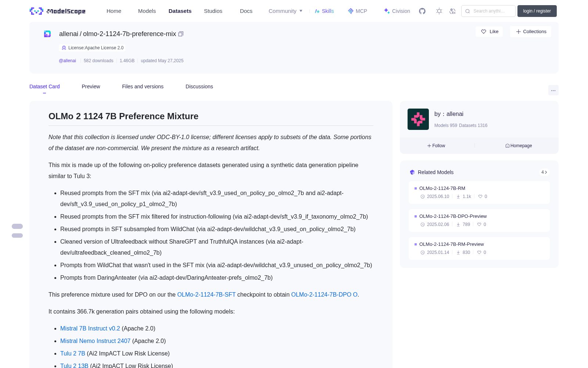Screen dimensions: 588x368
Task: Click the floating side panel handle
Action: point(17,231)
